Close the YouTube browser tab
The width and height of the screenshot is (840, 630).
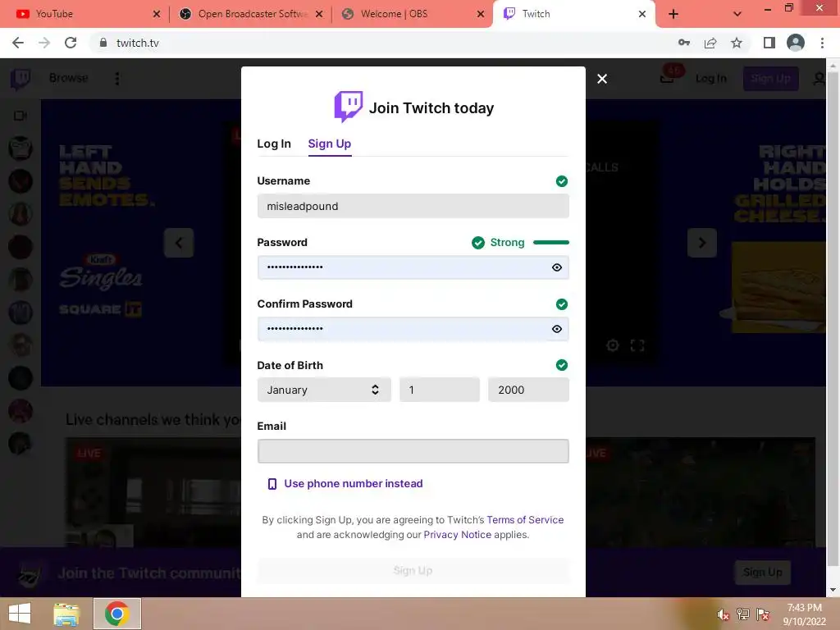[x=157, y=14]
